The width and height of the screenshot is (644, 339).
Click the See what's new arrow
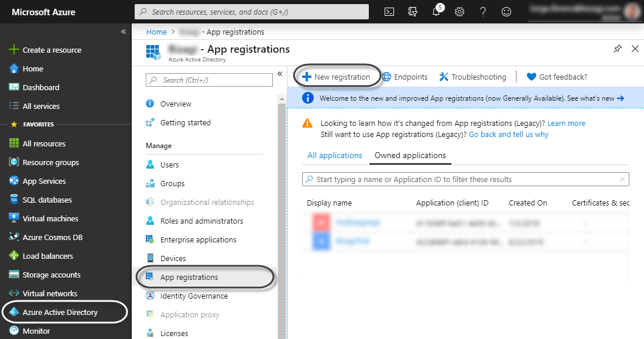tap(620, 98)
